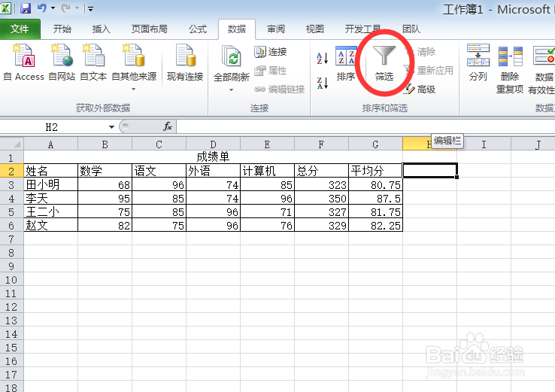This screenshot has width=555, height=392.
Task: Select column I header
Action: [x=484, y=144]
